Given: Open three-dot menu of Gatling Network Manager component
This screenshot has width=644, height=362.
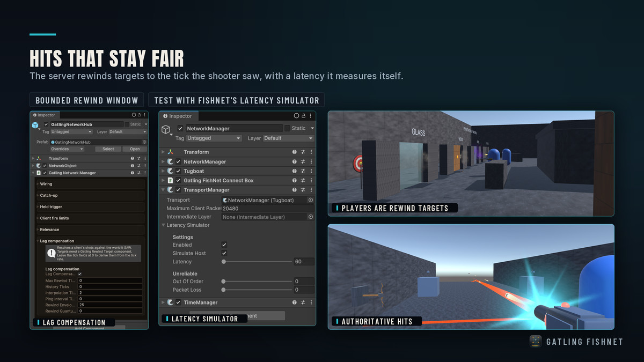Looking at the screenshot, I should pos(144,173).
